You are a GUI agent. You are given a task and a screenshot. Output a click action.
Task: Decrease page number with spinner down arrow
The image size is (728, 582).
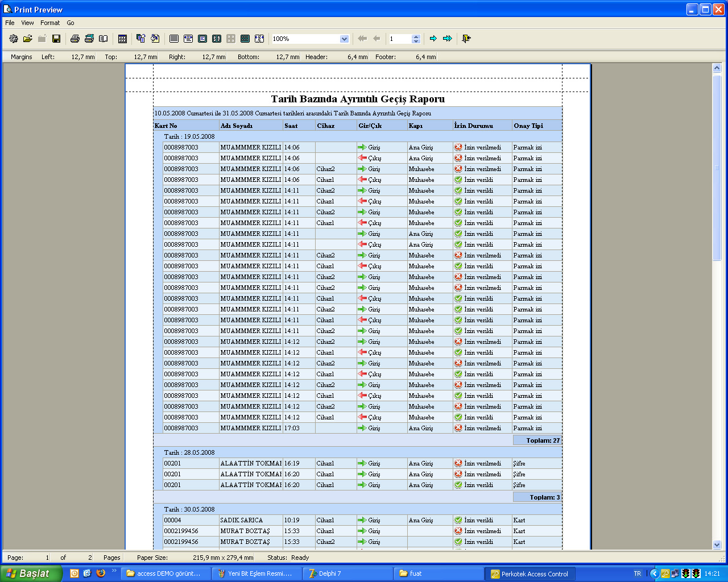[x=416, y=41]
